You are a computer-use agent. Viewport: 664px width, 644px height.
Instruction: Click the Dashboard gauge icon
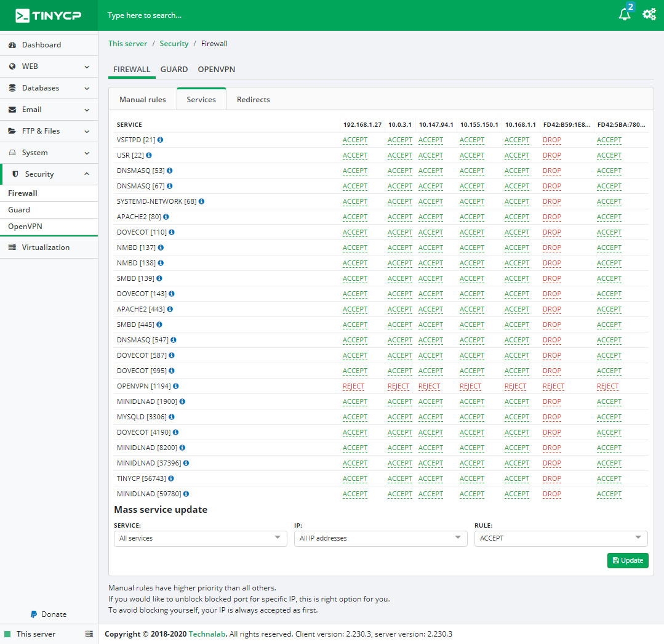tap(12, 45)
